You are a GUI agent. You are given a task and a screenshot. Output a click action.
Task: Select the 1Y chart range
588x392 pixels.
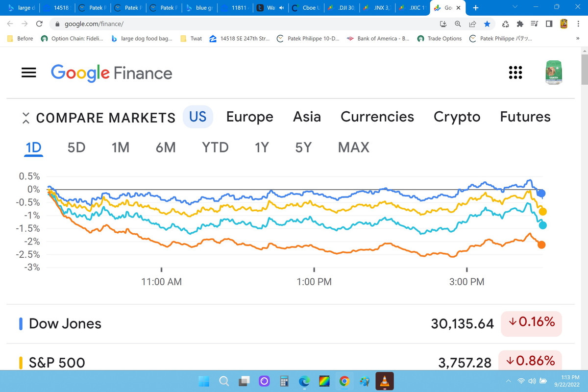pos(262,147)
